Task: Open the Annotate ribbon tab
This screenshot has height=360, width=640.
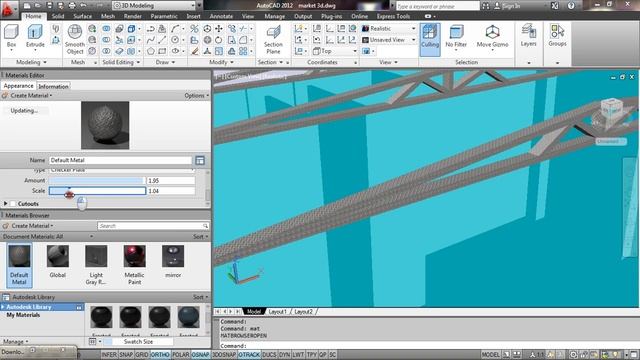Action: (x=221, y=16)
